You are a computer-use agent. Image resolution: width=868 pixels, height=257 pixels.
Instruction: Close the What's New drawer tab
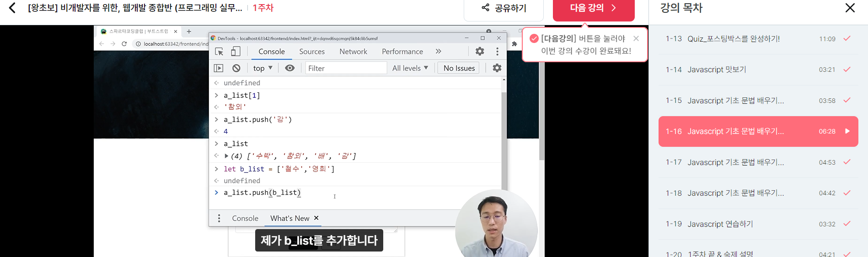316,218
